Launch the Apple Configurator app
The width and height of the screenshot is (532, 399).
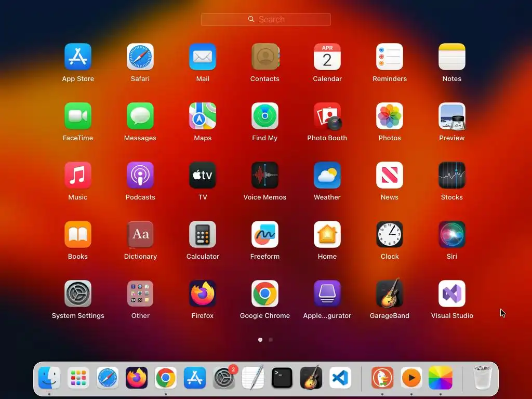coord(327,294)
